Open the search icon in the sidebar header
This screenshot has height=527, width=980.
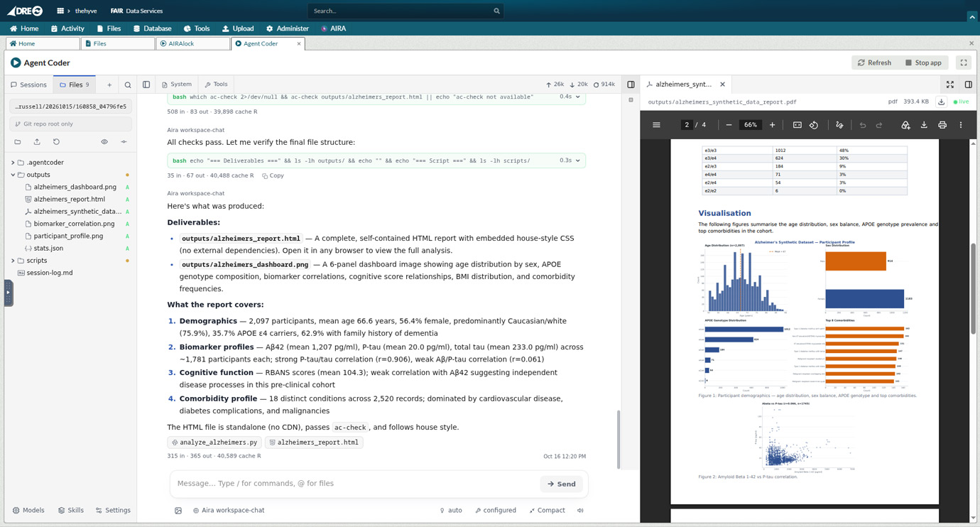(128, 85)
